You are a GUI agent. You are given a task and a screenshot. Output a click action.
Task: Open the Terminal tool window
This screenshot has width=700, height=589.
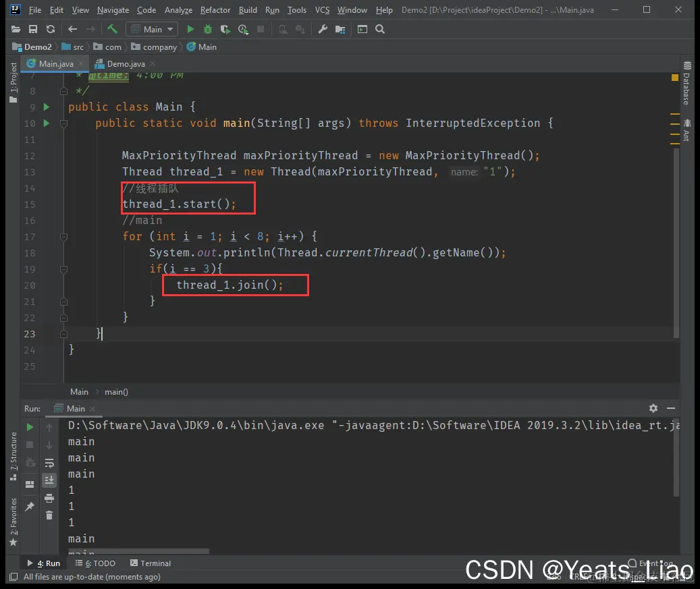(x=151, y=563)
